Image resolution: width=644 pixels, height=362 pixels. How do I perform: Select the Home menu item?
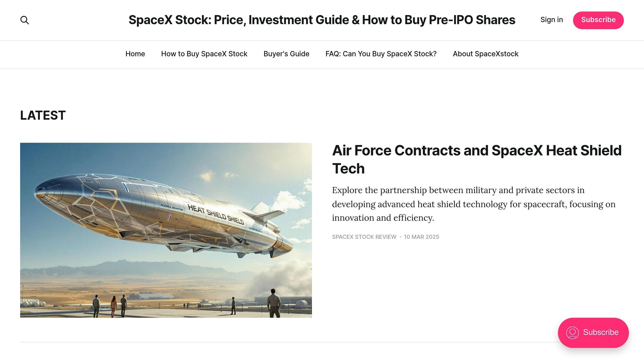[x=135, y=54]
